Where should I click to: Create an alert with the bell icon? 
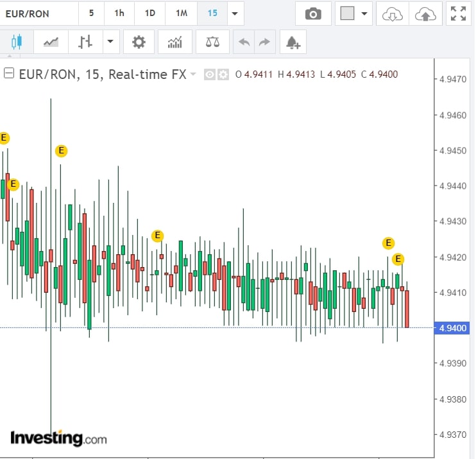tap(293, 42)
